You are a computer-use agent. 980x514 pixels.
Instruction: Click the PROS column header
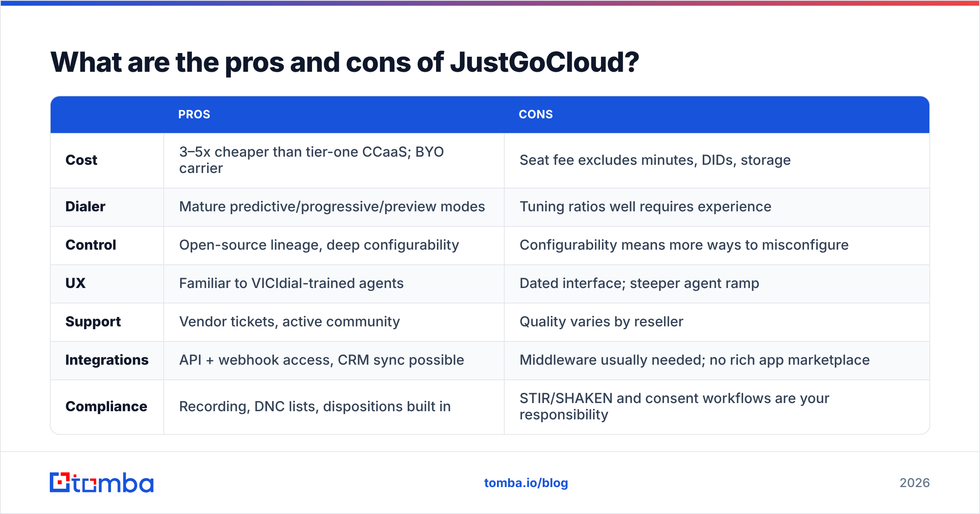coord(194,114)
